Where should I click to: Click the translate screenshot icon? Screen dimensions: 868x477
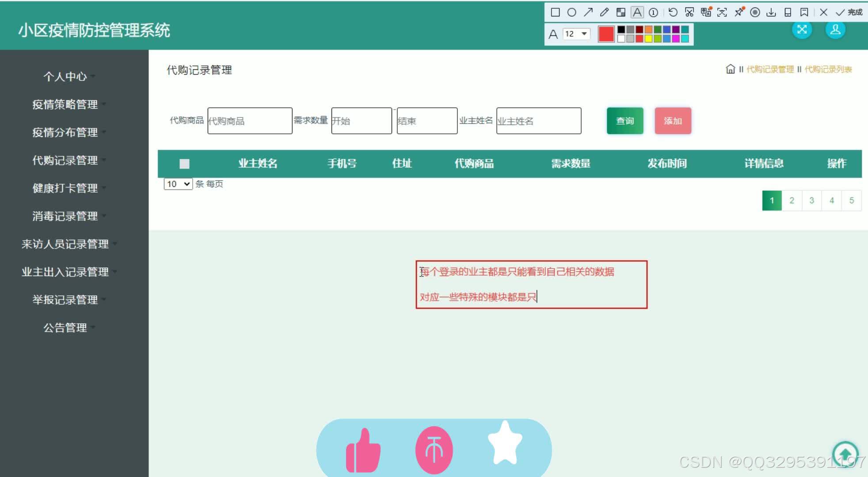pos(706,12)
